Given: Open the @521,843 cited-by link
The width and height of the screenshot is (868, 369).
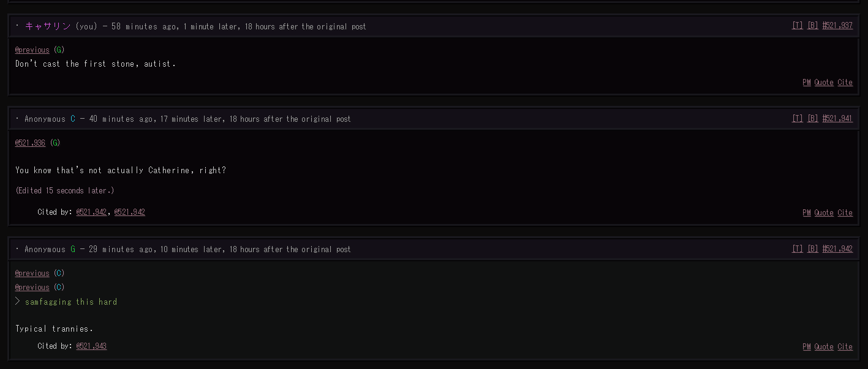Looking at the screenshot, I should (91, 346).
